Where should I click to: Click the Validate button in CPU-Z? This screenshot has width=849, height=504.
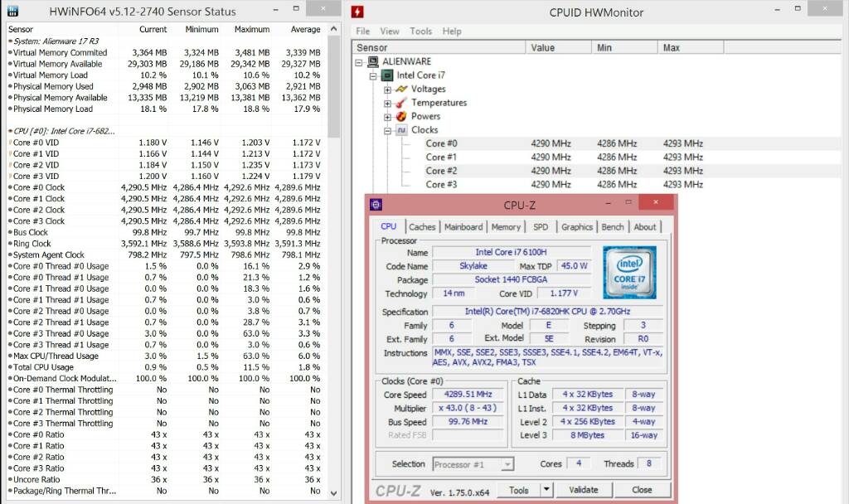pos(583,490)
